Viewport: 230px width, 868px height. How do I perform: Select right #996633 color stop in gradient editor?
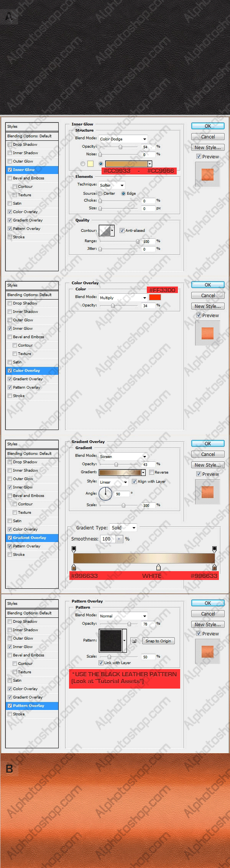pos(214,567)
